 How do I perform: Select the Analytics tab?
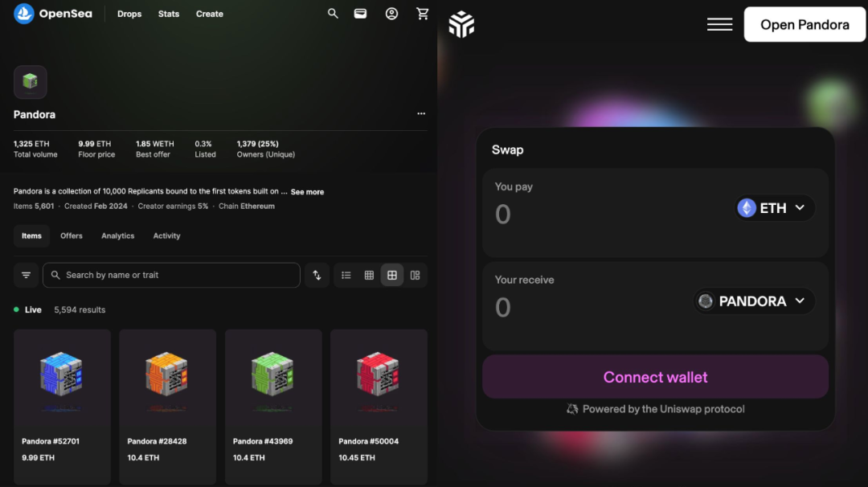pyautogui.click(x=118, y=235)
